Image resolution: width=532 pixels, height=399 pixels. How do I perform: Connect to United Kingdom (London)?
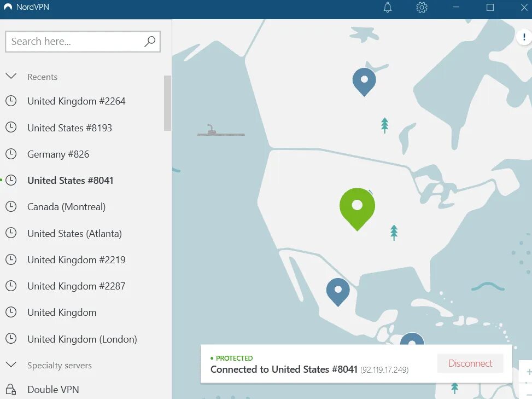click(82, 339)
